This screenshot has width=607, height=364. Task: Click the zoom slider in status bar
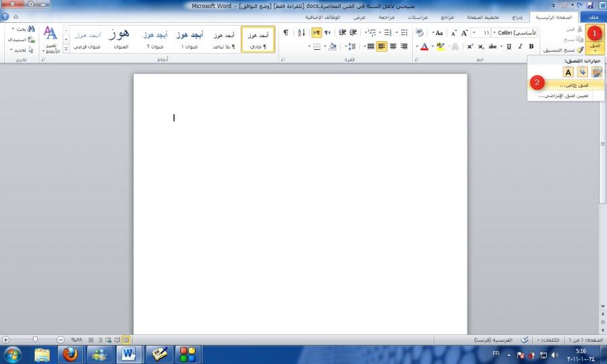tap(34, 340)
